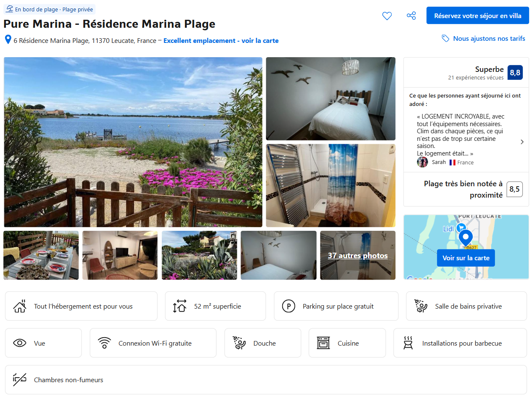Save property with the heart icon

tap(387, 16)
